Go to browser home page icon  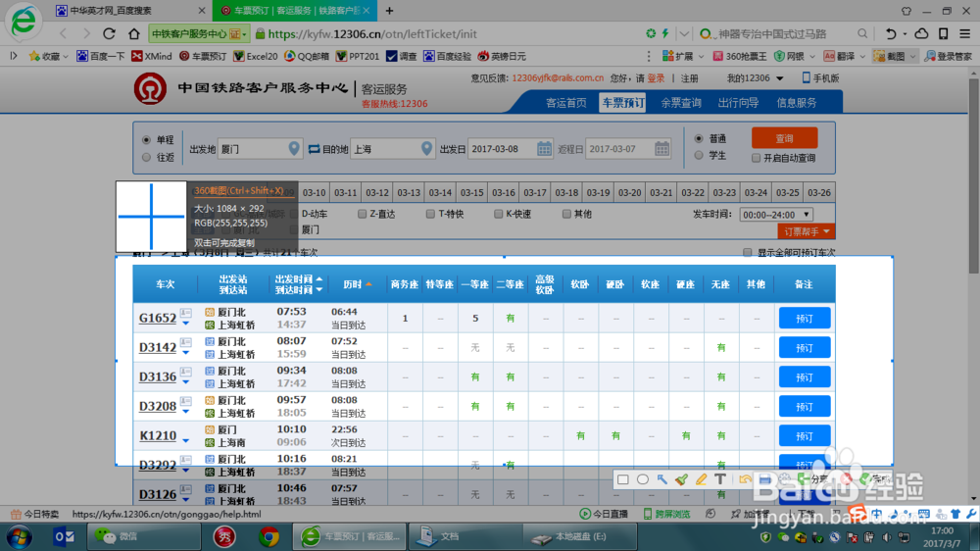(x=133, y=33)
